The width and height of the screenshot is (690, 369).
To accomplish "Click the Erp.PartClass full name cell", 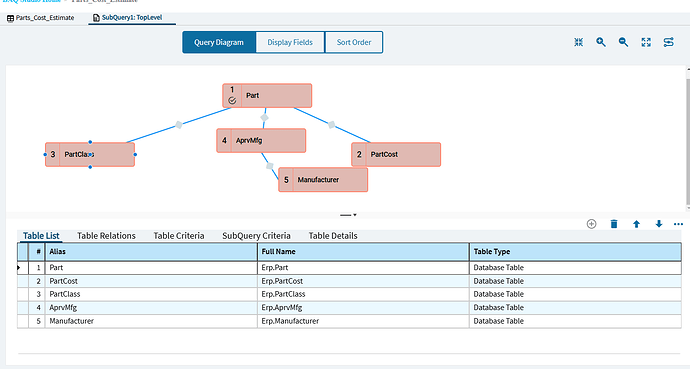I will pos(363,294).
